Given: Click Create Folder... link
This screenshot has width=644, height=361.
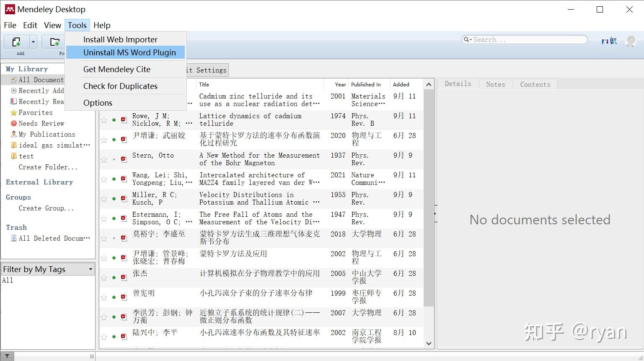Looking at the screenshot, I should (48, 167).
